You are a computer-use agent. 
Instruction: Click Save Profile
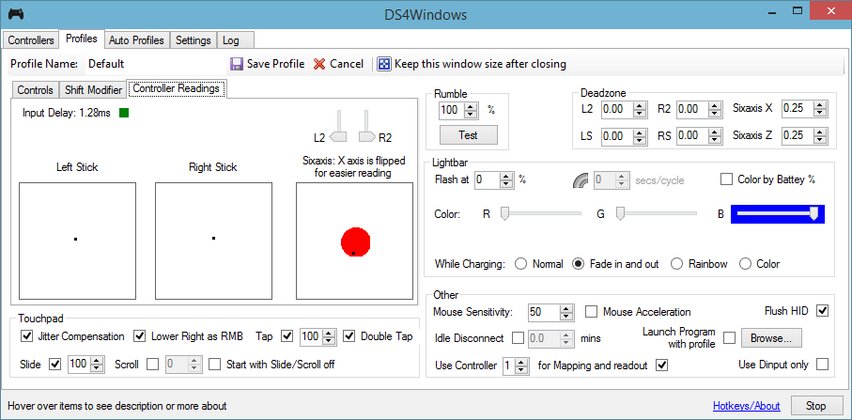click(x=267, y=64)
